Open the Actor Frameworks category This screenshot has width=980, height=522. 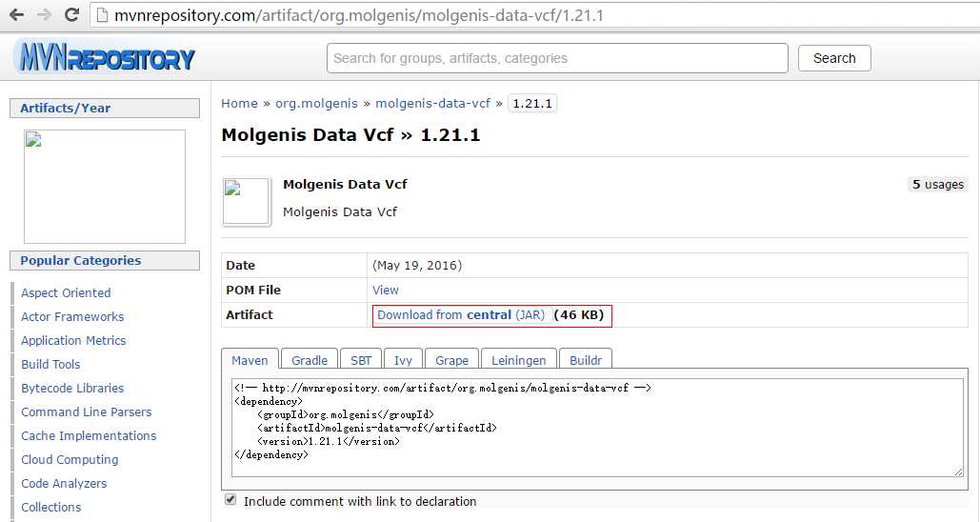click(72, 316)
